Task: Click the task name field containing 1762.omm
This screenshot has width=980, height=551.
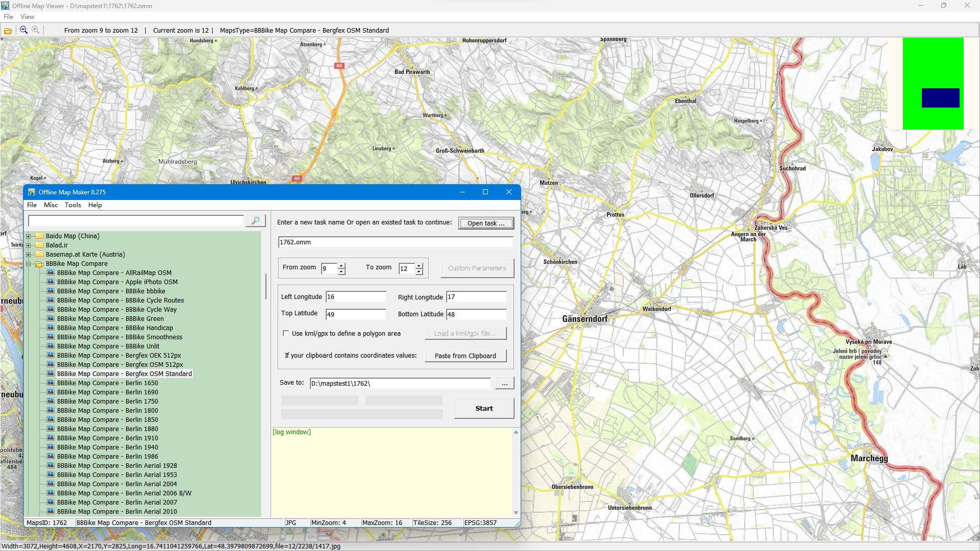Action: [x=395, y=242]
